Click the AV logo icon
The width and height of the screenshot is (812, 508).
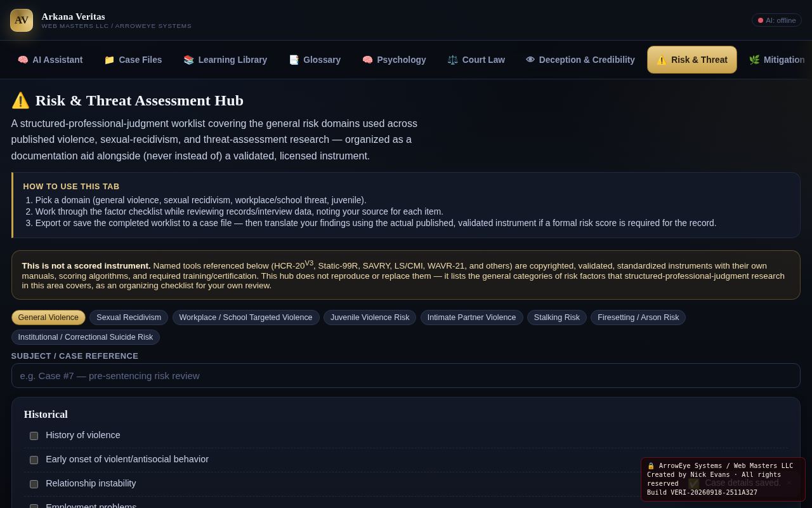pyautogui.click(x=22, y=20)
